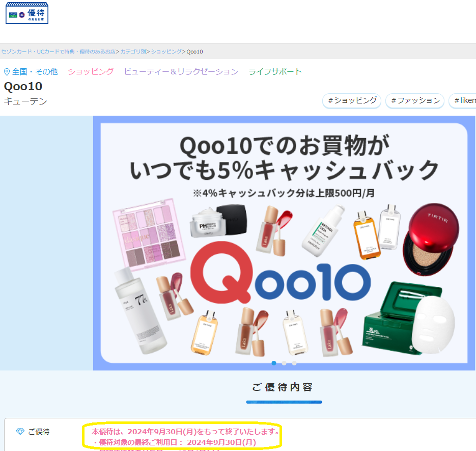Viewport: 476px width, 451px height.
Task: Click the Qoo10 text in the breadcrumb
Action: click(x=194, y=51)
